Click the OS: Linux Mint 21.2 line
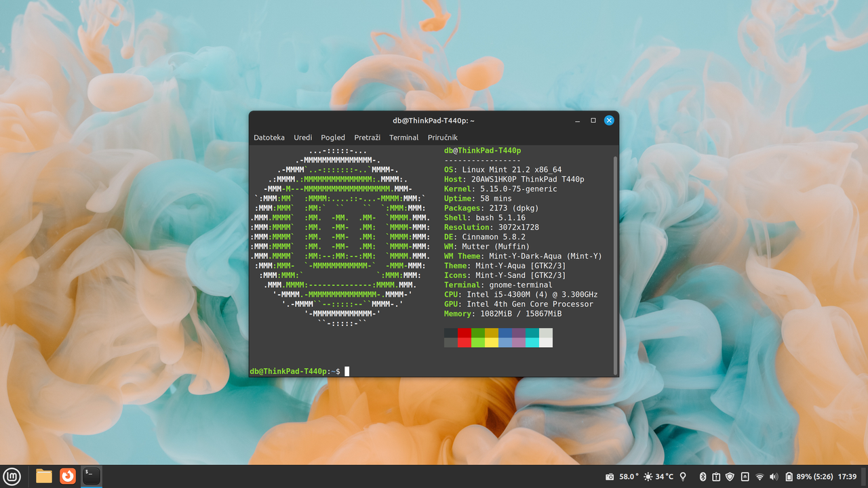The image size is (868, 488). (502, 169)
